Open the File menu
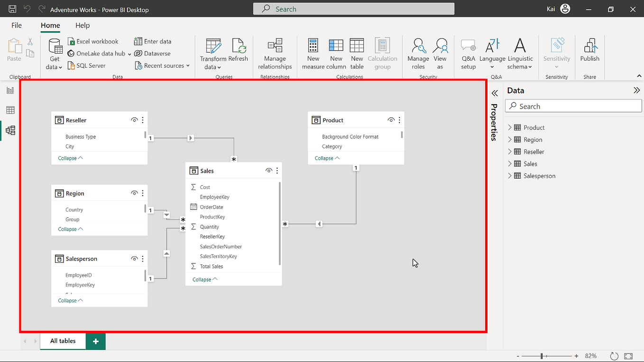 coord(16,25)
